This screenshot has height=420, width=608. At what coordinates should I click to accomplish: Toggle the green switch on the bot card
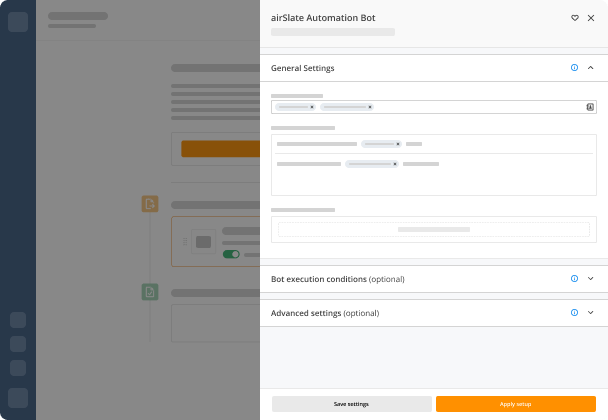click(x=231, y=254)
